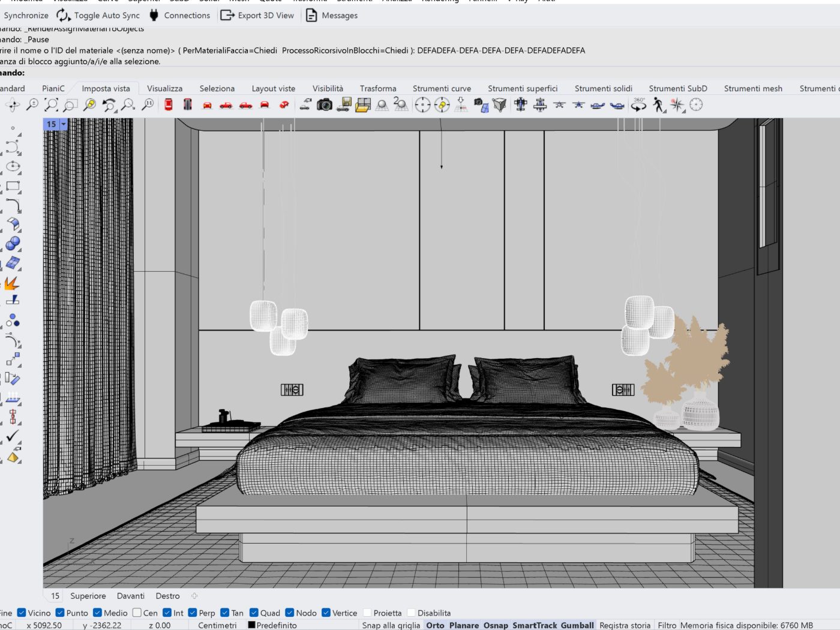Screen dimensions: 840x630
Task: Uncheck the Punto osnap checkbox
Action: (x=60, y=613)
